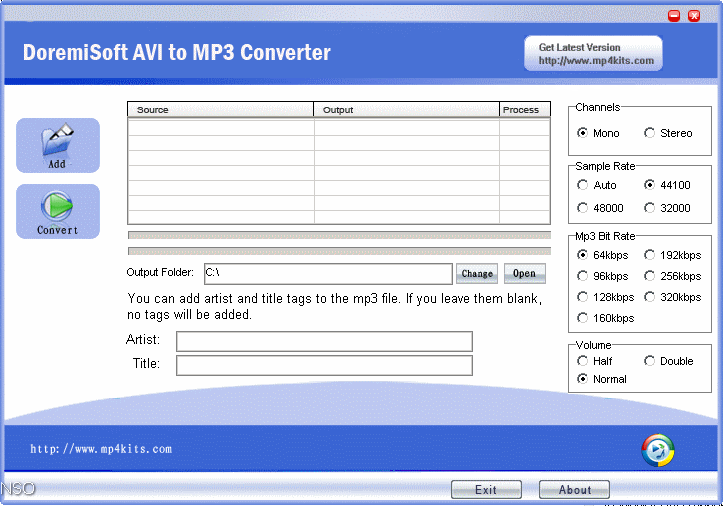Screen dimensions: 723x506
Task: Select 128kbps Mp3 bit rate
Action: (583, 297)
